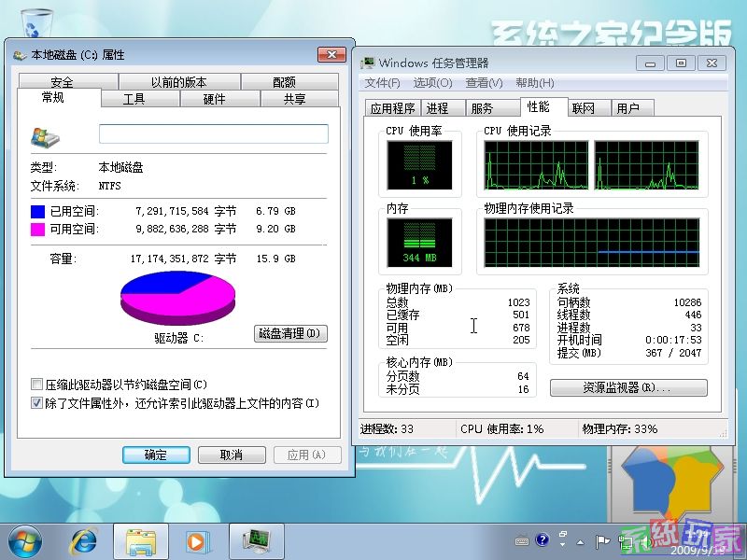This screenshot has width=747, height=560.
Task: Click the memory 344 MB gauge
Action: pyautogui.click(x=419, y=243)
